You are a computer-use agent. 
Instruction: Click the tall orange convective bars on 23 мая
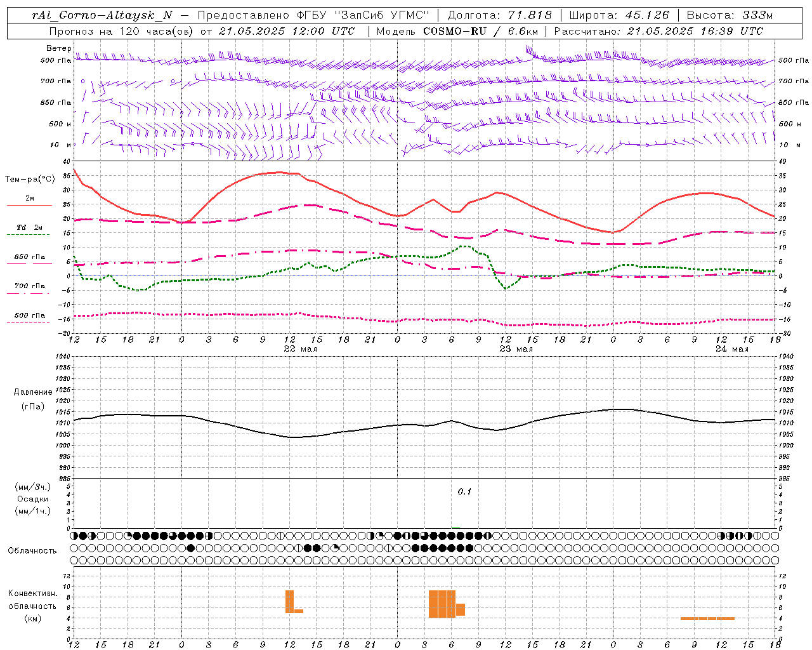point(442,604)
